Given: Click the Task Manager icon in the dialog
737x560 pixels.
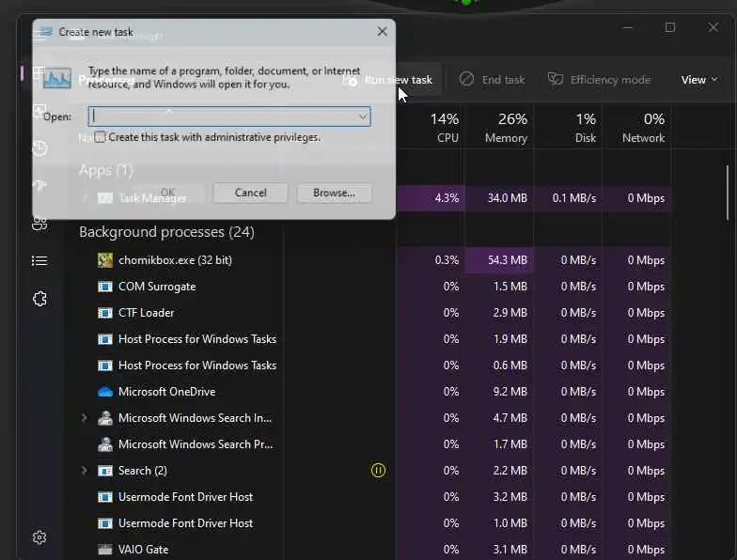Looking at the screenshot, I should 56,79.
